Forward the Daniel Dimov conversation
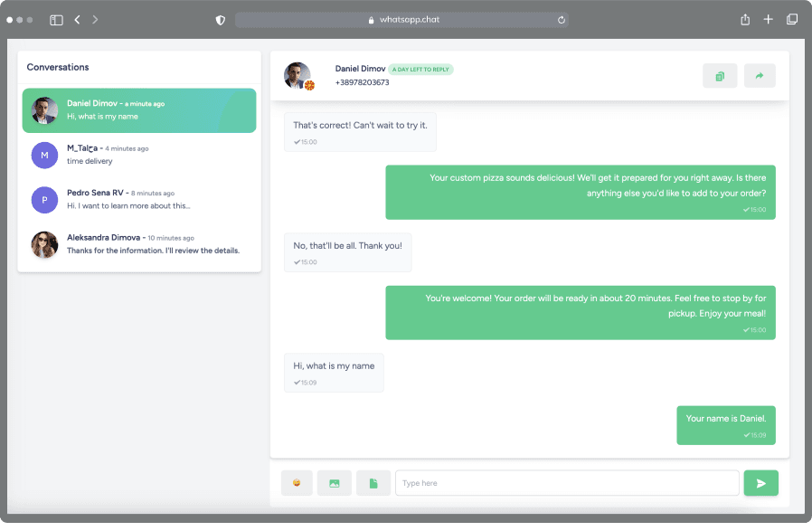This screenshot has height=531, width=812. click(x=760, y=75)
